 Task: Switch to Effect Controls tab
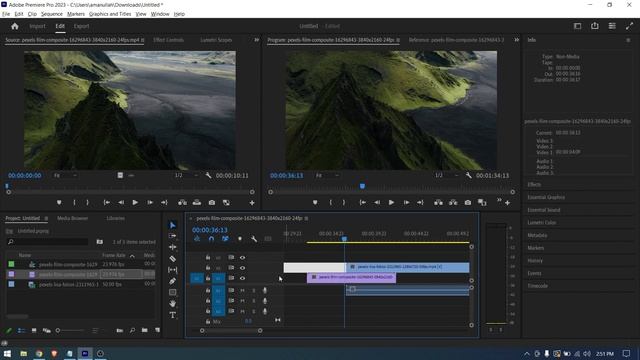tap(168, 40)
